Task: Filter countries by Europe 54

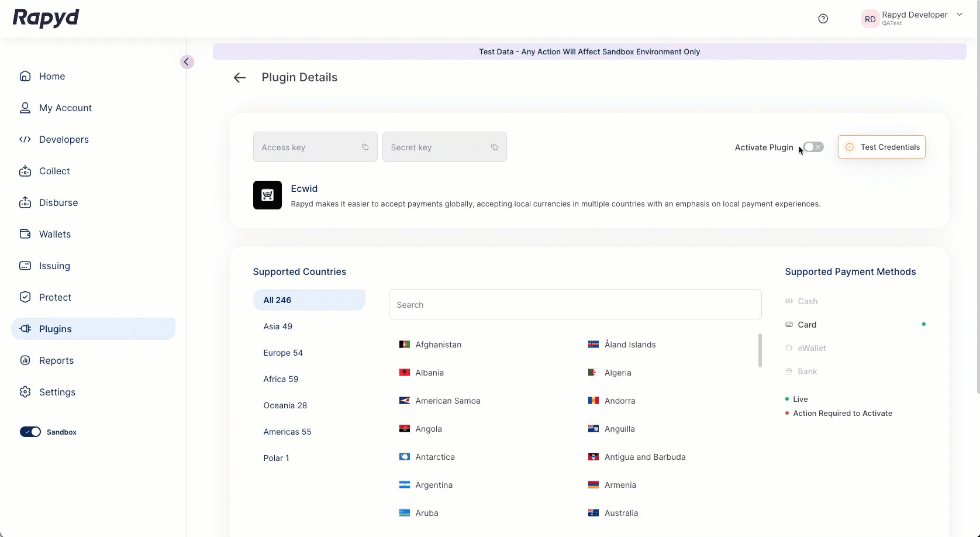Action: (x=283, y=353)
